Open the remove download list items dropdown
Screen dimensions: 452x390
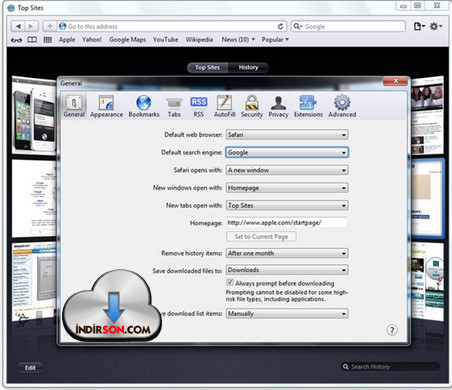(287, 314)
